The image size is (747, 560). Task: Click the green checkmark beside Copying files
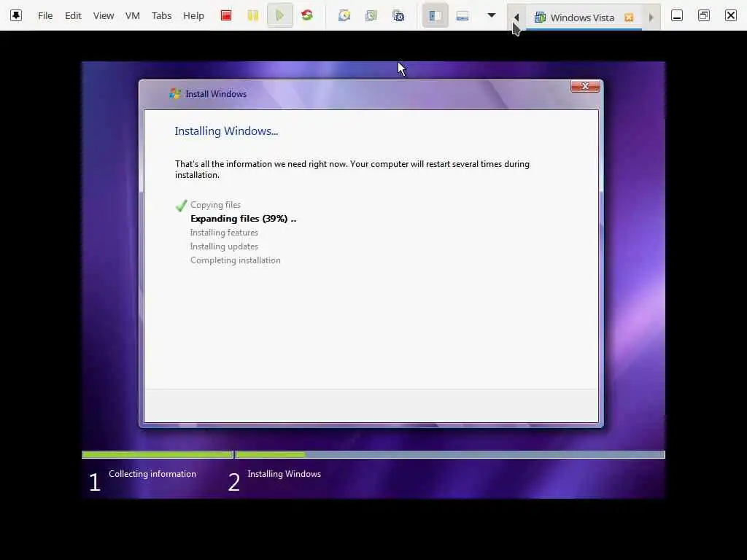click(x=181, y=205)
